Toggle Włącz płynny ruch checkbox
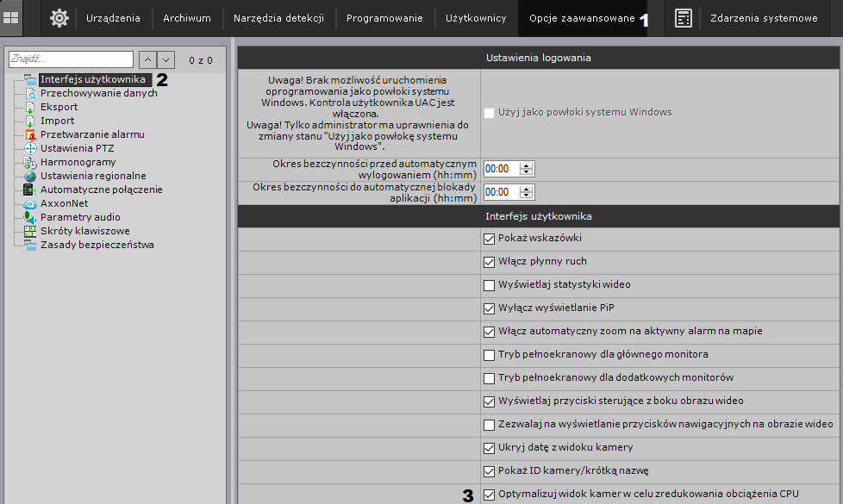 pyautogui.click(x=489, y=262)
